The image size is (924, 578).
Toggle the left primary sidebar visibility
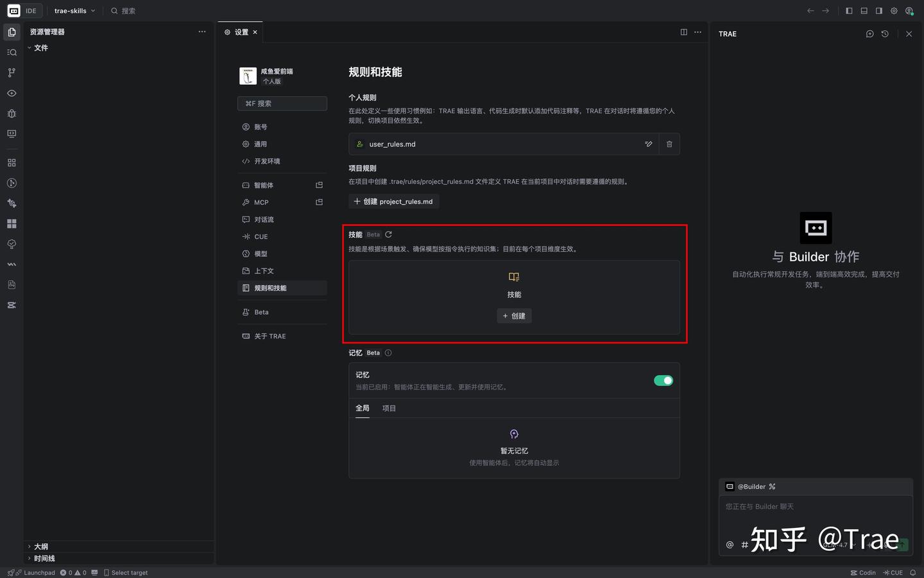point(849,11)
